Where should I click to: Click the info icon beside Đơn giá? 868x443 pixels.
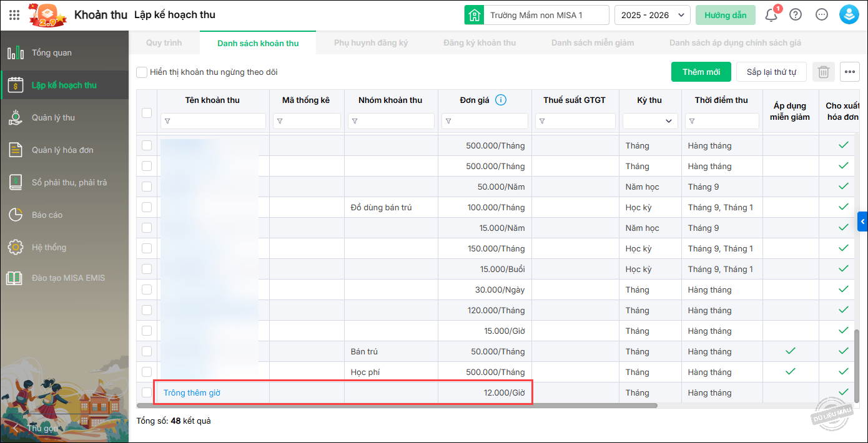pos(501,100)
